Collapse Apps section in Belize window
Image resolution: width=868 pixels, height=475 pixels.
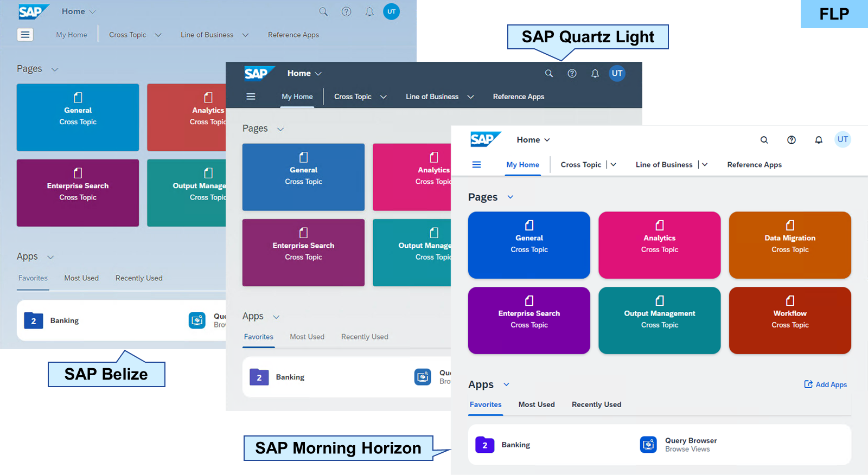click(x=50, y=257)
